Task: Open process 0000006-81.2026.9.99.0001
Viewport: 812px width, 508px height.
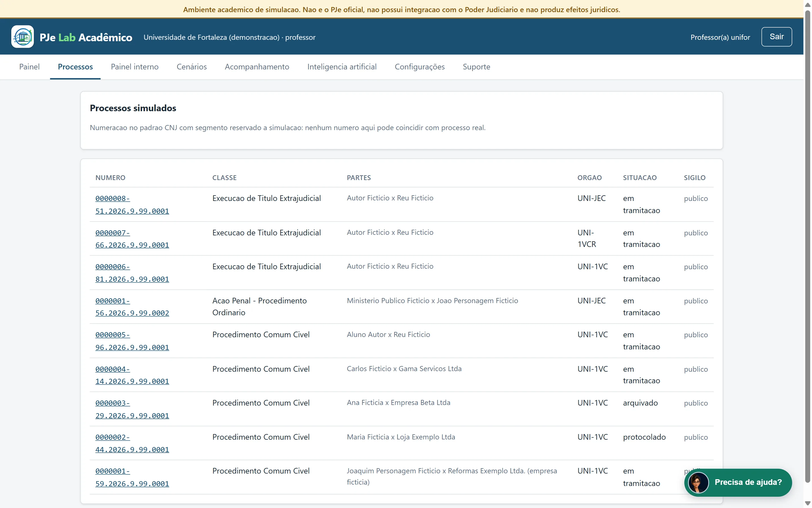Action: coord(132,273)
